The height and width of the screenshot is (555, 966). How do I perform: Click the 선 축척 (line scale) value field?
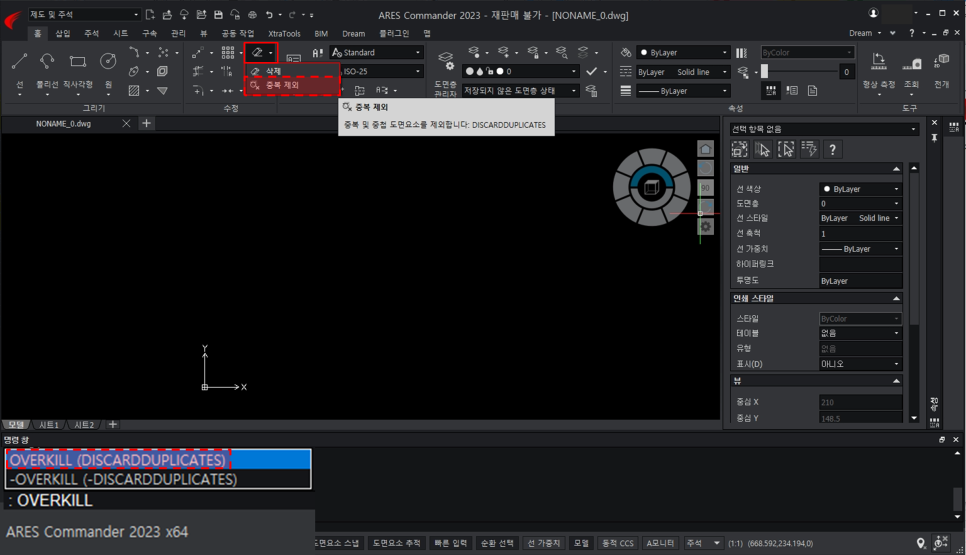tap(861, 233)
